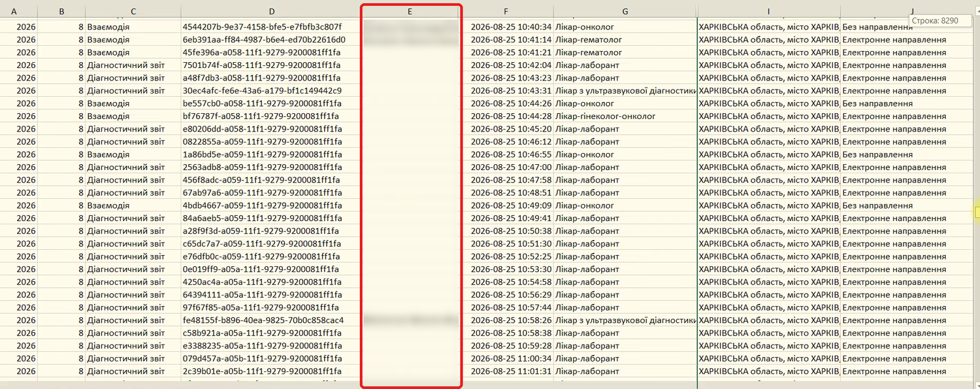Select column F via its header
This screenshot has width=980, height=389.
click(506, 11)
